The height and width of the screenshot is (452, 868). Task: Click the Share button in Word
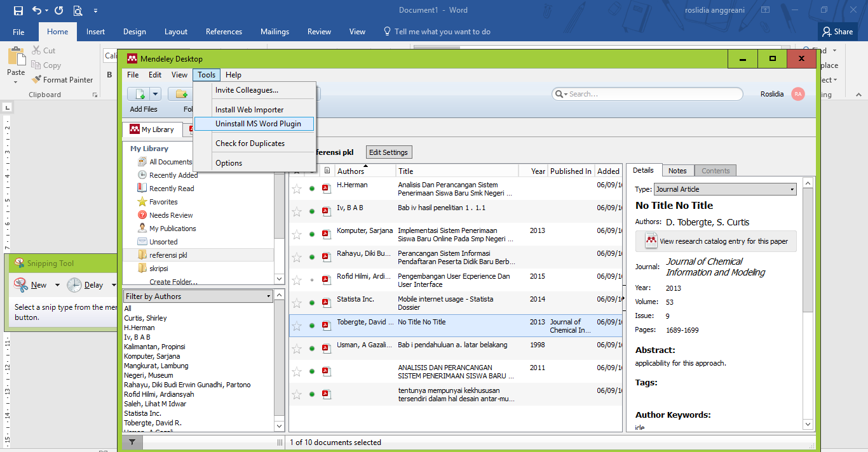(x=837, y=31)
